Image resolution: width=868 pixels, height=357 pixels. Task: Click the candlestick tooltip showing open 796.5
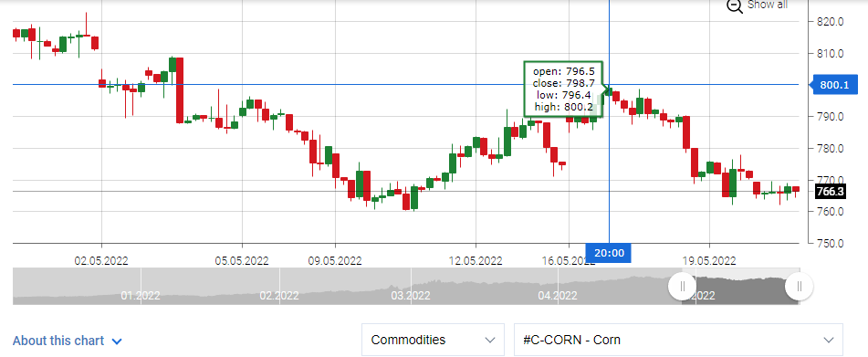point(562,89)
